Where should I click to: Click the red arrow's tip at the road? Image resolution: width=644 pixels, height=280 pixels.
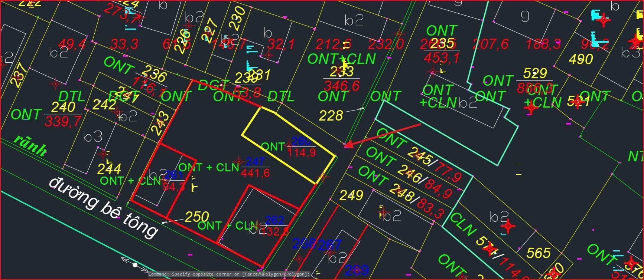(x=347, y=145)
